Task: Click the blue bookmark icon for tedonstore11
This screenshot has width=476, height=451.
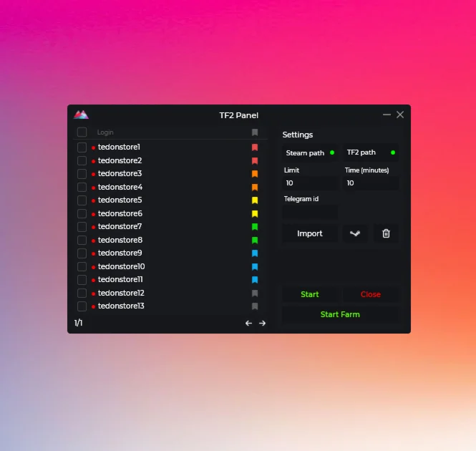Action: pyautogui.click(x=255, y=280)
